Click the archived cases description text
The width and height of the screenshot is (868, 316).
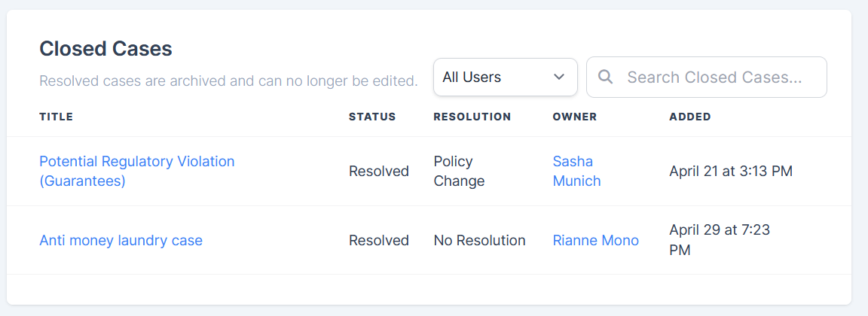click(x=228, y=81)
